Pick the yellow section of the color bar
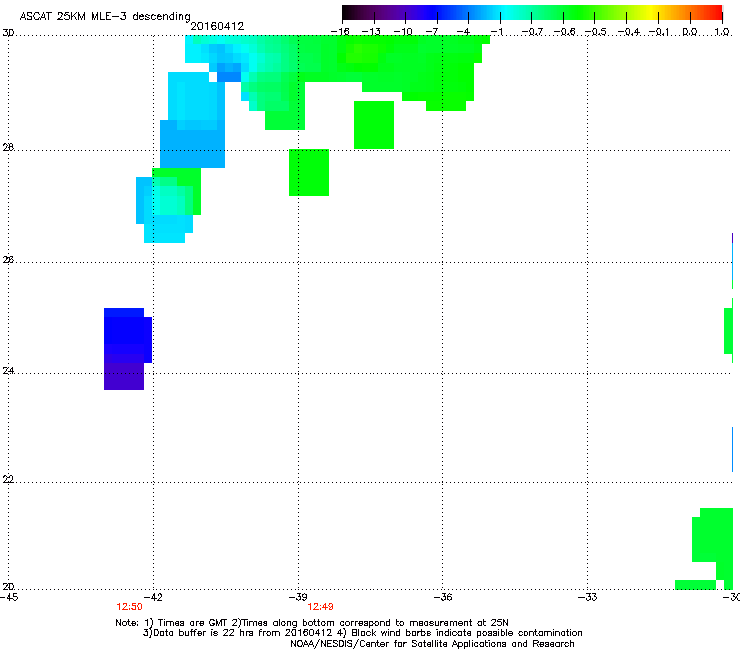The height and width of the screenshot is (650, 740). click(x=651, y=13)
